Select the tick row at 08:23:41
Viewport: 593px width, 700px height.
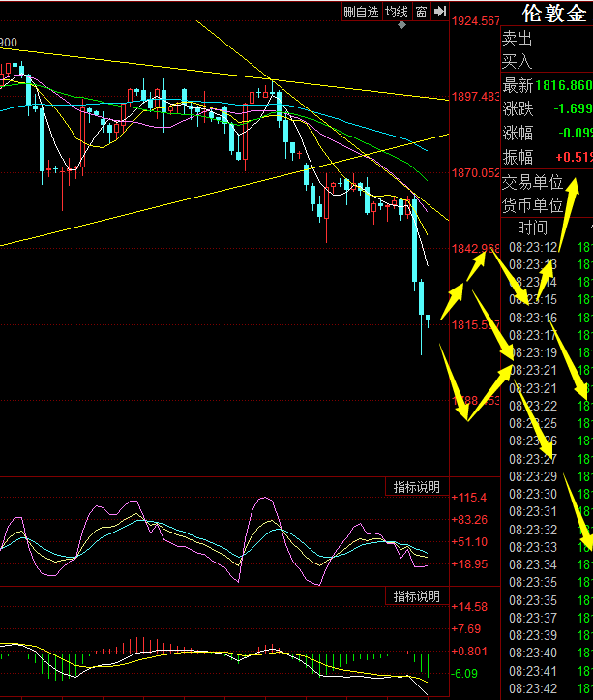(550, 671)
